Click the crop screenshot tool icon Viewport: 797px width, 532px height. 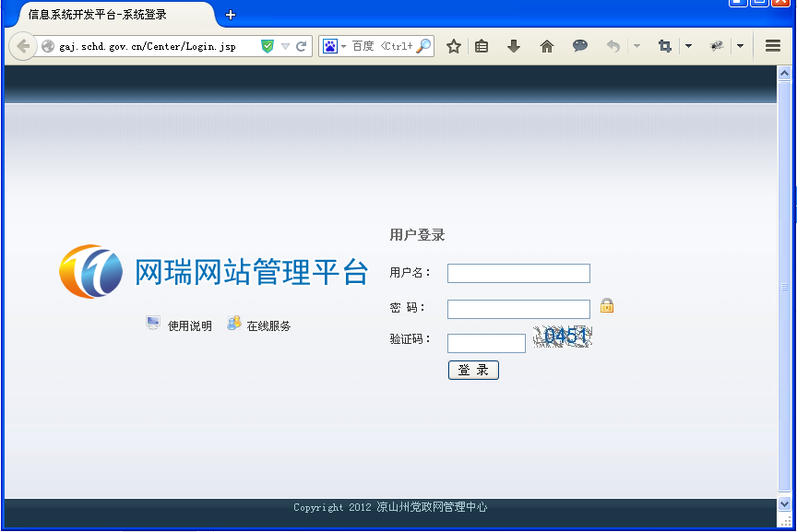(665, 46)
